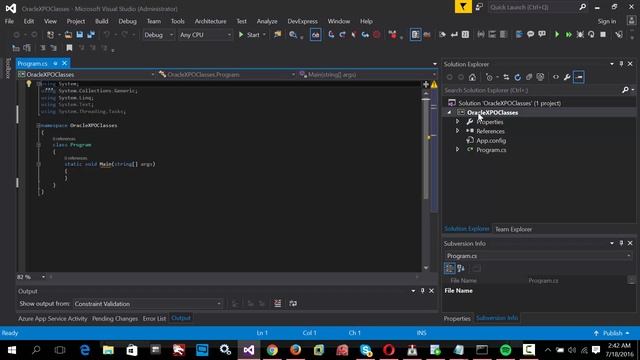This screenshot has width=640, height=360.
Task: Toggle categorized view icon in Subversion Info
Action: click(449, 268)
